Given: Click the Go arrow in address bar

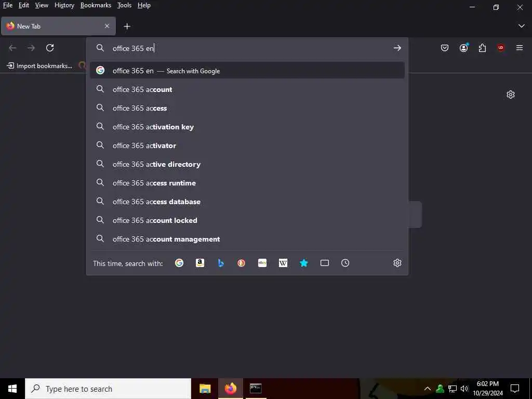Looking at the screenshot, I should click(397, 48).
